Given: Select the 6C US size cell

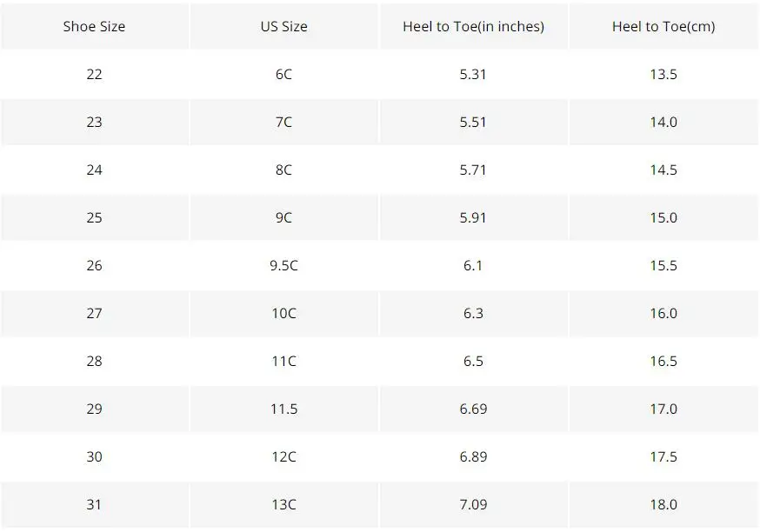Looking at the screenshot, I should tap(283, 74).
